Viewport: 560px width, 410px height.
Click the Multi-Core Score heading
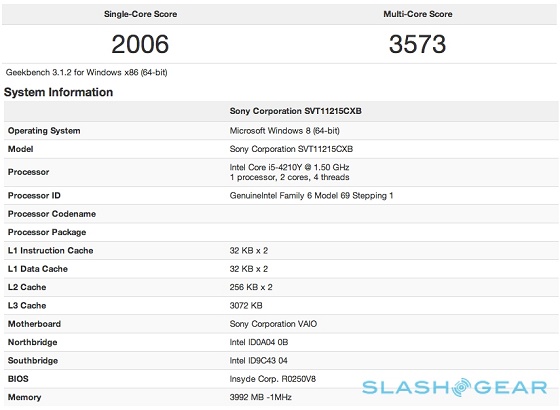[x=418, y=14]
